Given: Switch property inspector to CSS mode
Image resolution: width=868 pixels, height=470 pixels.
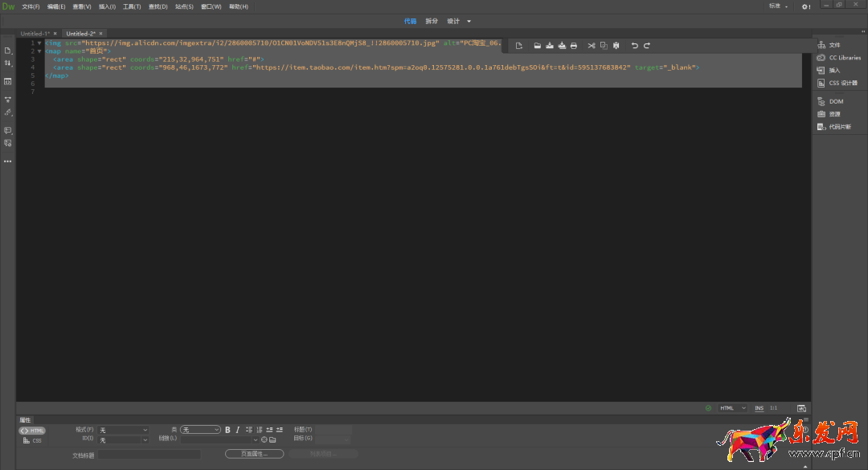Looking at the screenshot, I should coord(33,440).
